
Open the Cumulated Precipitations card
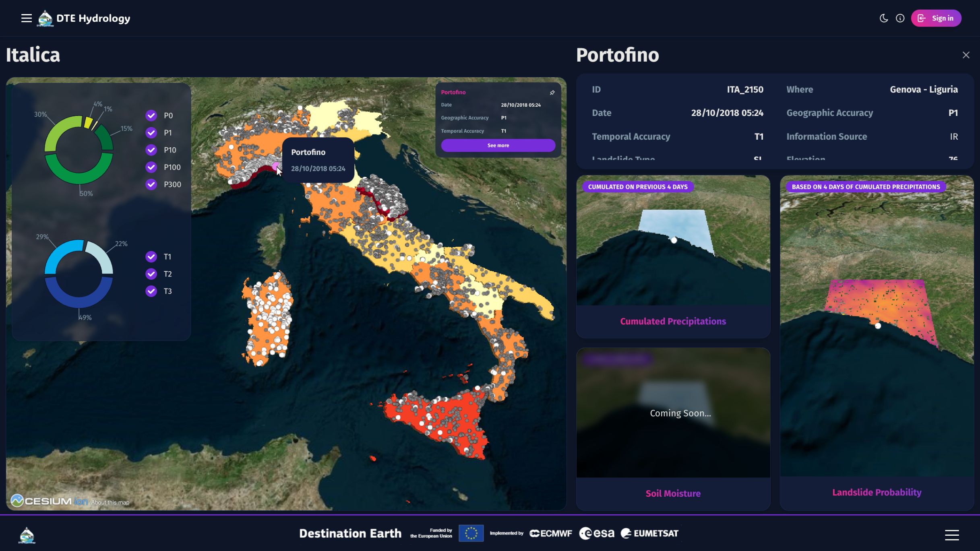tap(673, 321)
